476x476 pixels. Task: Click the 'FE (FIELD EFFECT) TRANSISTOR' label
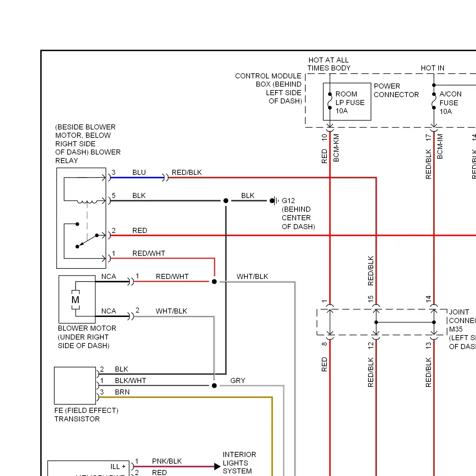point(86,415)
